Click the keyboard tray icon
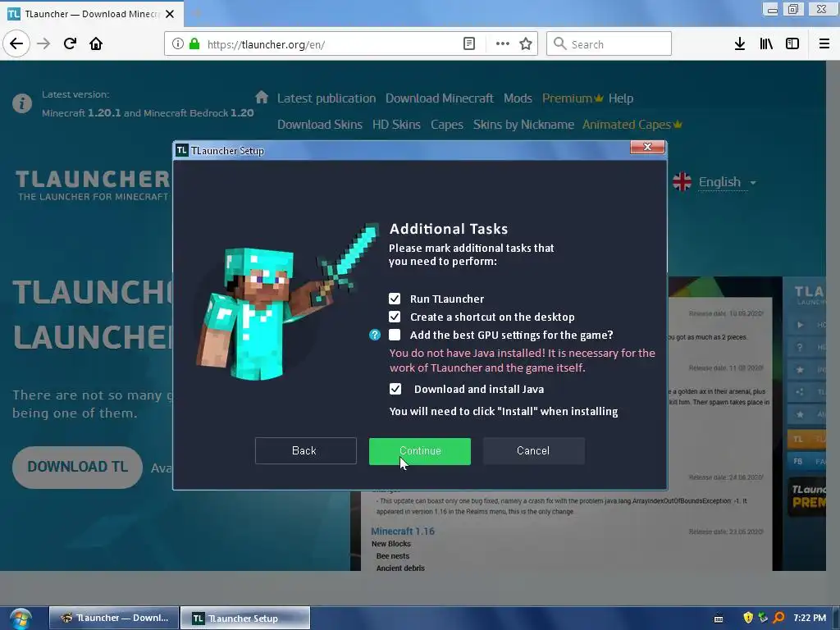This screenshot has width=840, height=630. click(x=719, y=619)
